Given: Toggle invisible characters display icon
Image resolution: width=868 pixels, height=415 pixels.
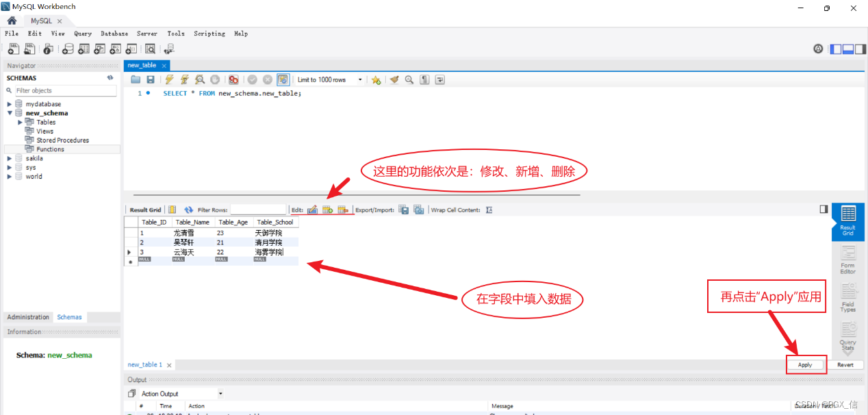Looking at the screenshot, I should click(x=425, y=79).
